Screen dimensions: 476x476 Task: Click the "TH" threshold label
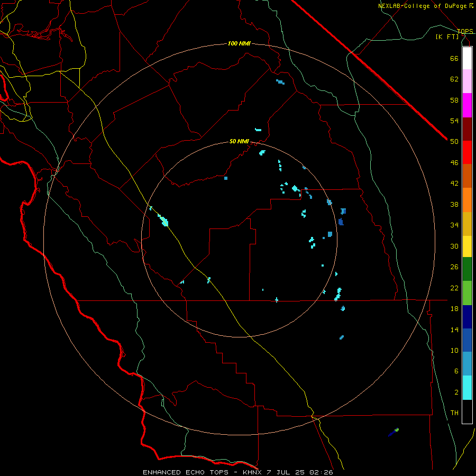point(454,413)
